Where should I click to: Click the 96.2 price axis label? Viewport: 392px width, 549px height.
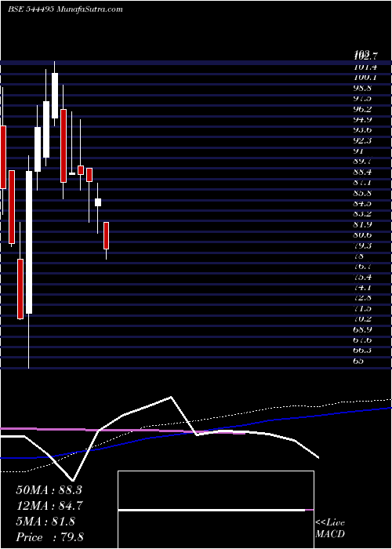(364, 109)
